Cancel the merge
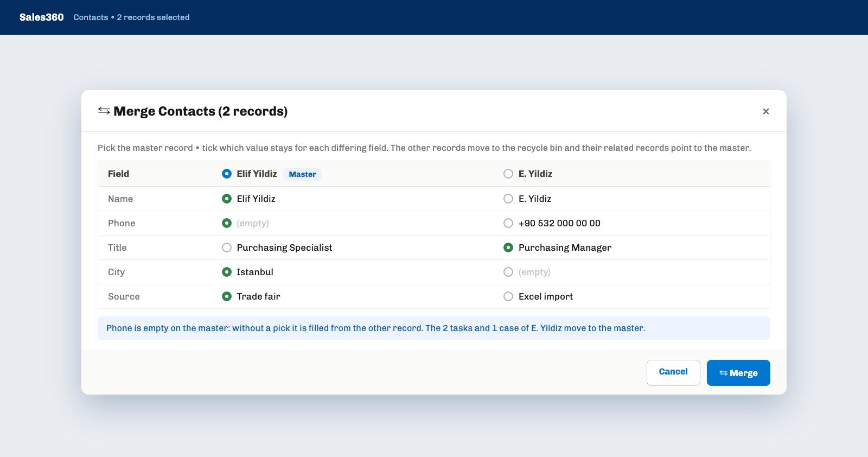Image resolution: width=868 pixels, height=457 pixels. coord(673,372)
